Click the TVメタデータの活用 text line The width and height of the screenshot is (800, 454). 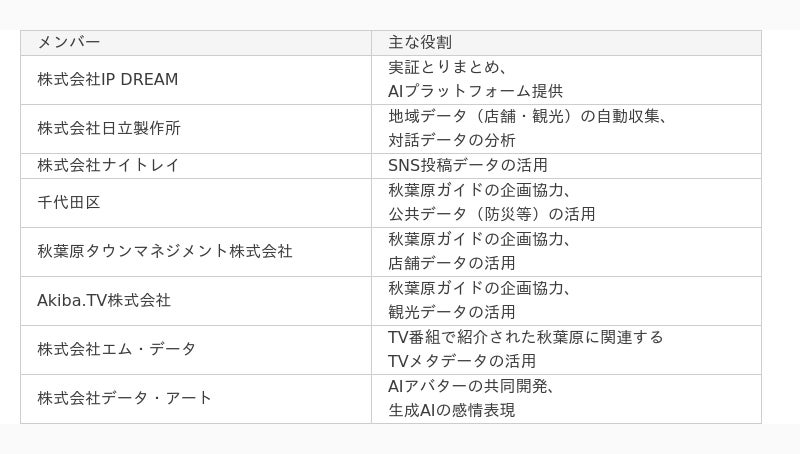(x=462, y=361)
